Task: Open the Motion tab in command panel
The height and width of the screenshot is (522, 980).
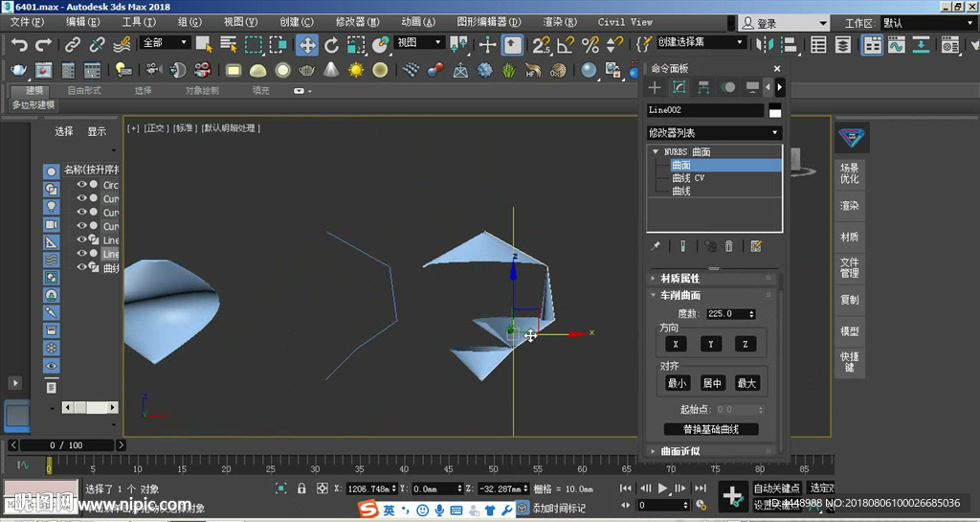Action: [728, 87]
